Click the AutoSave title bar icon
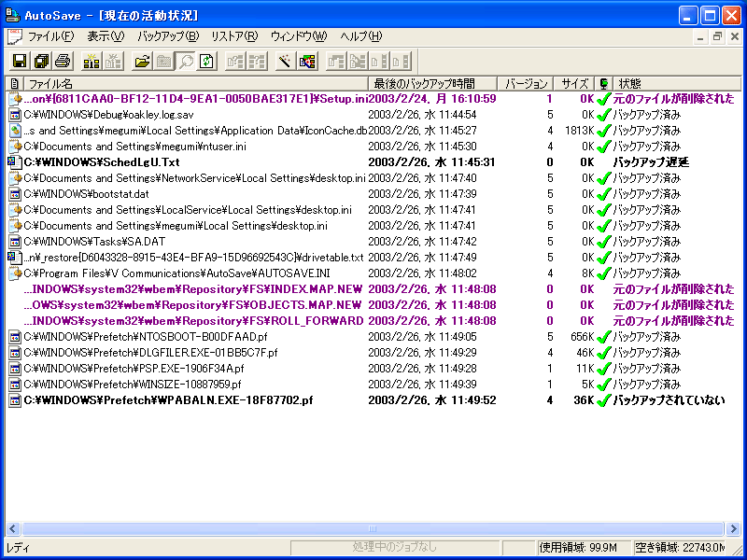This screenshot has width=747, height=560. pos(12,15)
